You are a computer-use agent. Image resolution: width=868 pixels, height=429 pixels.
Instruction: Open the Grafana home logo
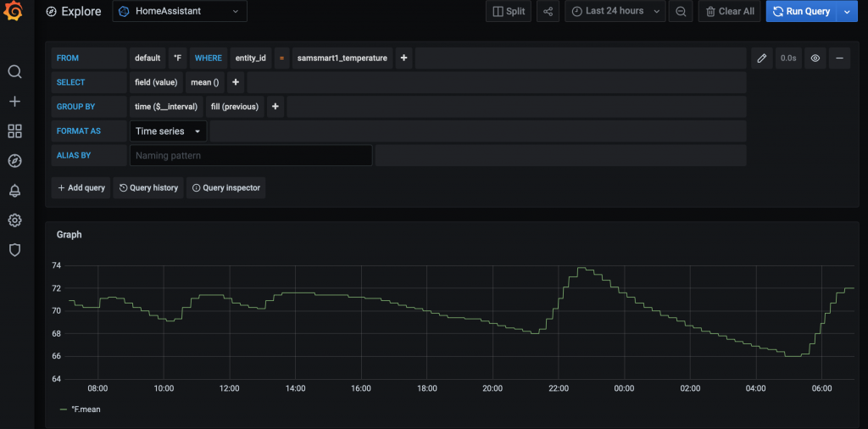tap(13, 11)
